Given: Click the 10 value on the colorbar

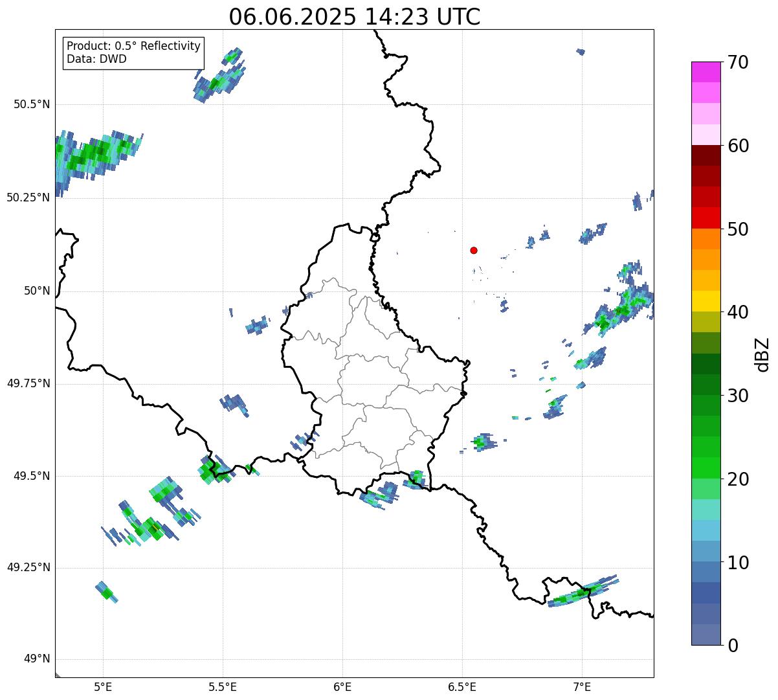Looking at the screenshot, I should click(737, 563).
